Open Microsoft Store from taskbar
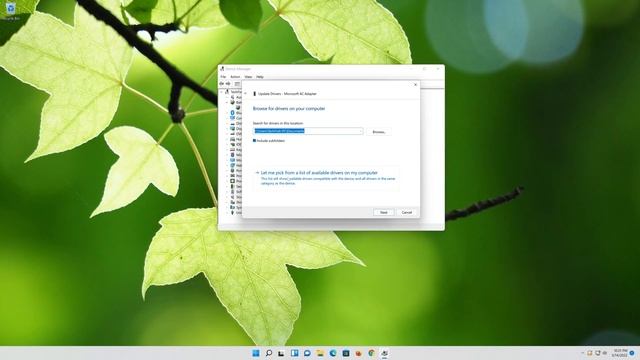The image size is (640, 360). coord(346,353)
